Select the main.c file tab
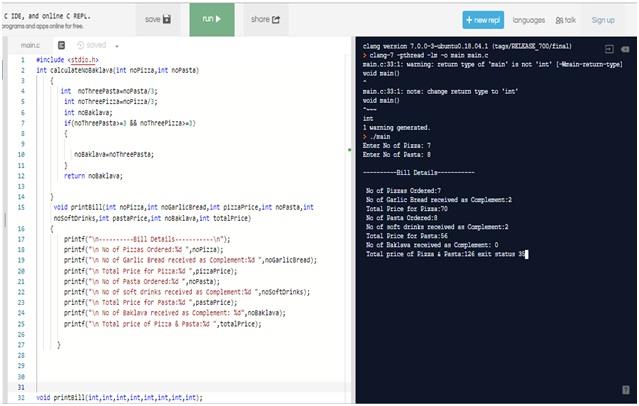This screenshot has width=639, height=406. tap(31, 45)
